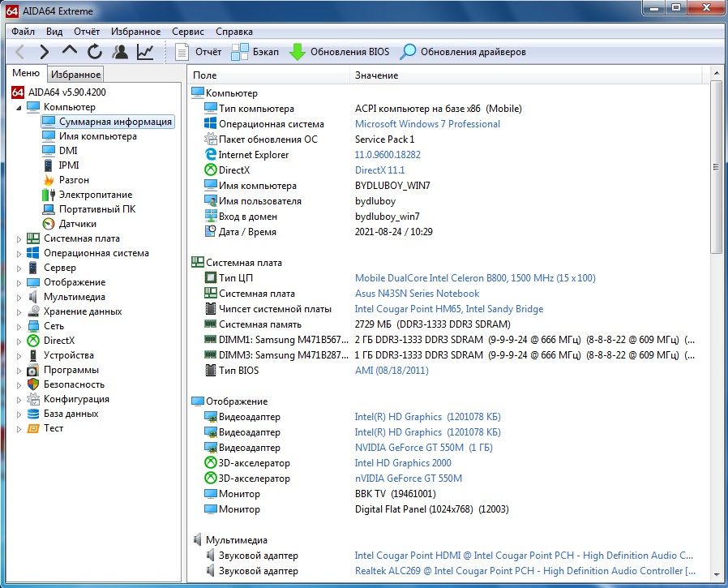Open the Файл menu
This screenshot has height=588, width=728.
pyautogui.click(x=23, y=32)
